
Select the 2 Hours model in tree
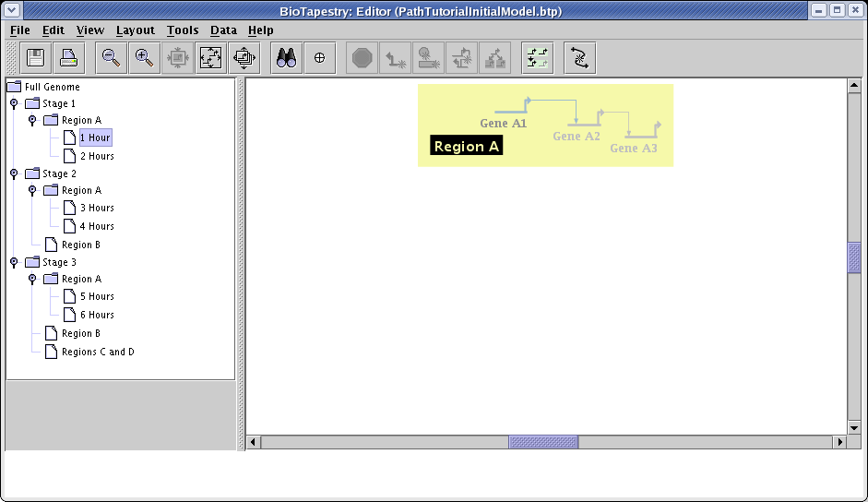pos(96,156)
